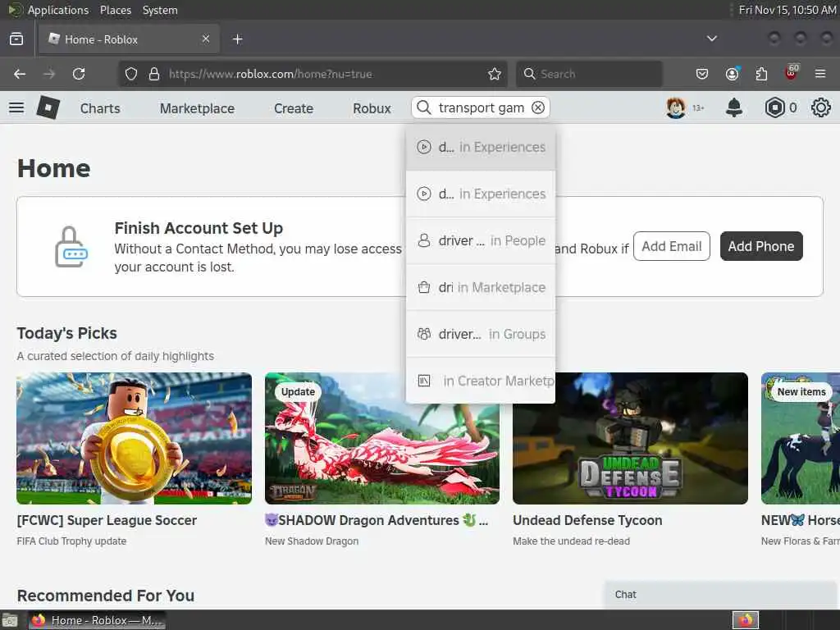Click the Firefox workspace icon in bottom panel
This screenshot has width=840, height=630.
click(x=746, y=620)
